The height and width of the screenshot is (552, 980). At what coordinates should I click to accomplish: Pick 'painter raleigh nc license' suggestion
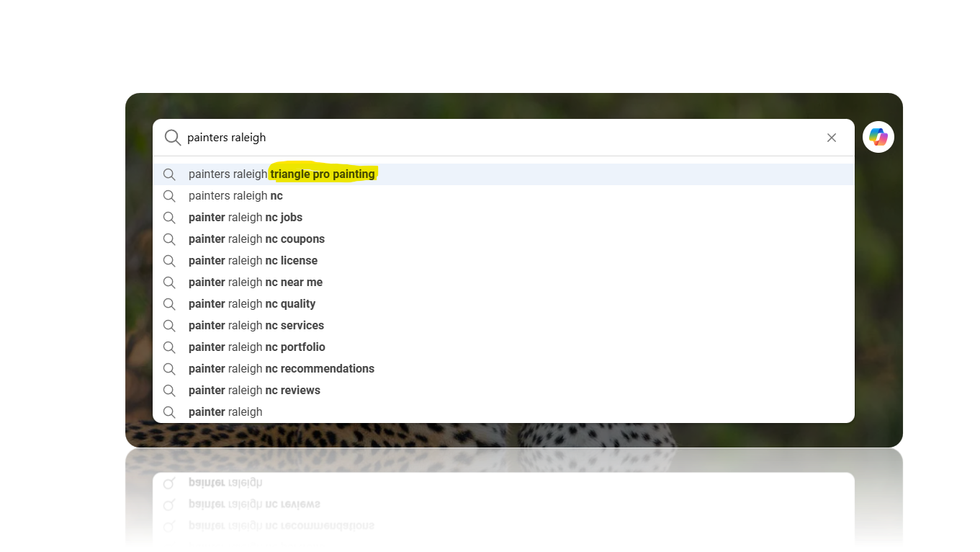click(253, 261)
